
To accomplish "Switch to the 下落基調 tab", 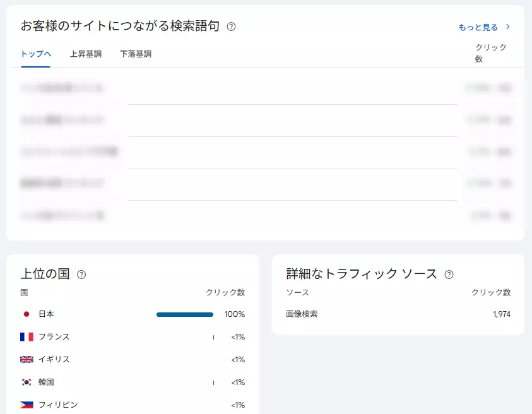I will pyautogui.click(x=136, y=54).
